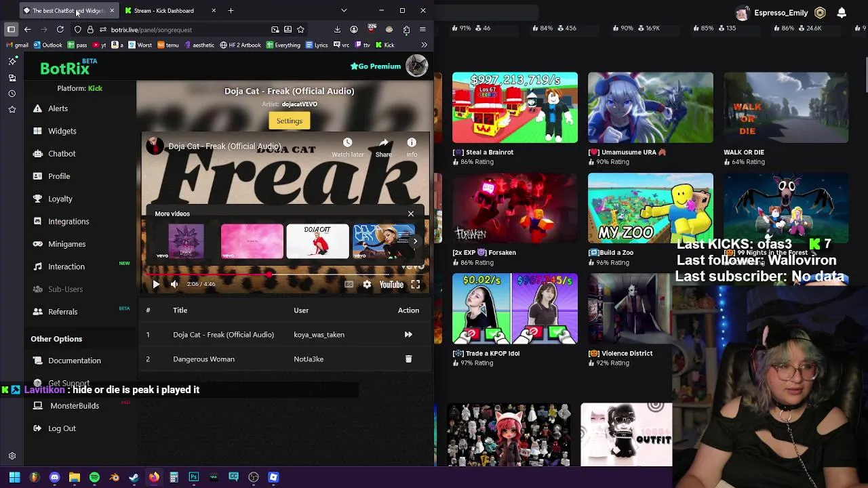Close the More videos overlay
Image resolution: width=868 pixels, height=488 pixels.
[x=411, y=213]
